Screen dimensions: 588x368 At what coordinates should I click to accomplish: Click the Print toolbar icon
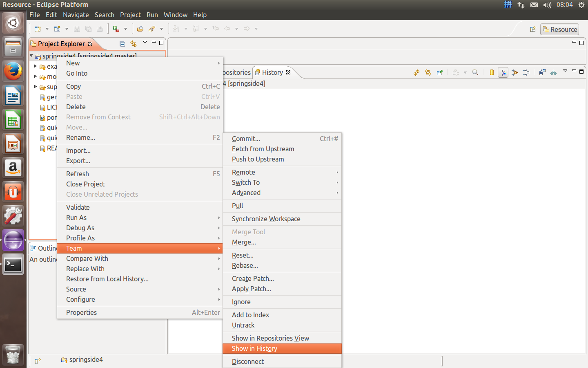pos(100,29)
